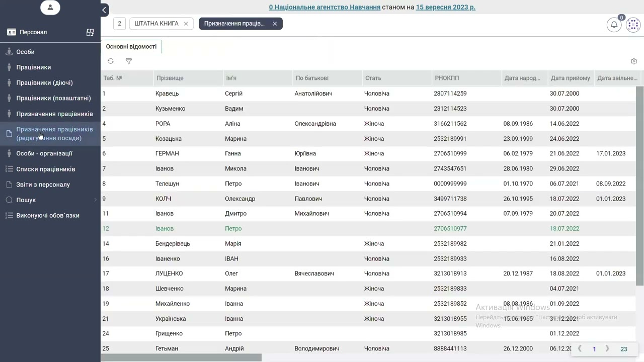Select the Основні відомості tab
Screen dimensions: 644x362
131,47
